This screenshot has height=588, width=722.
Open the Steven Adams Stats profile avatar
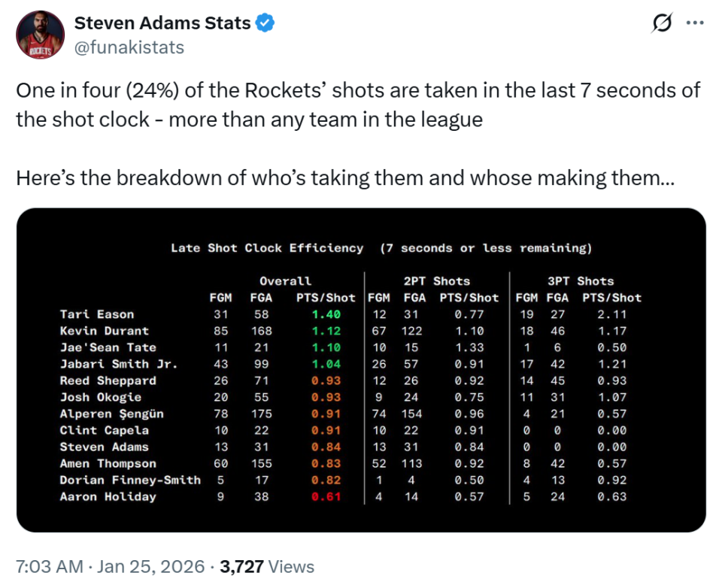coord(40,35)
